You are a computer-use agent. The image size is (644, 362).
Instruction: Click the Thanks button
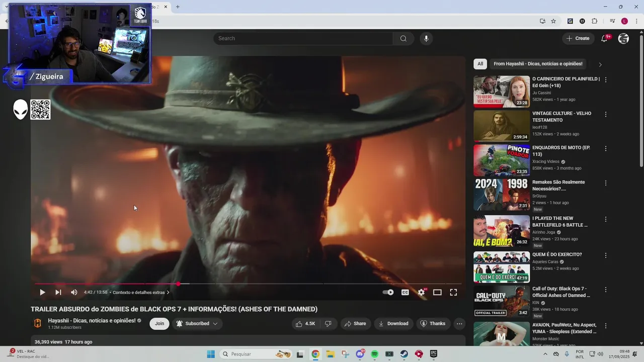tap(433, 324)
